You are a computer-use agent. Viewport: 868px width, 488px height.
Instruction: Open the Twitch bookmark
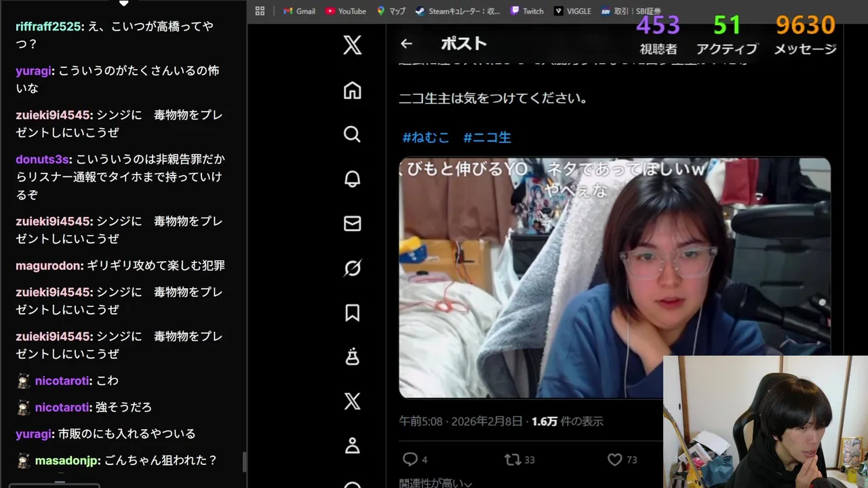click(x=527, y=11)
